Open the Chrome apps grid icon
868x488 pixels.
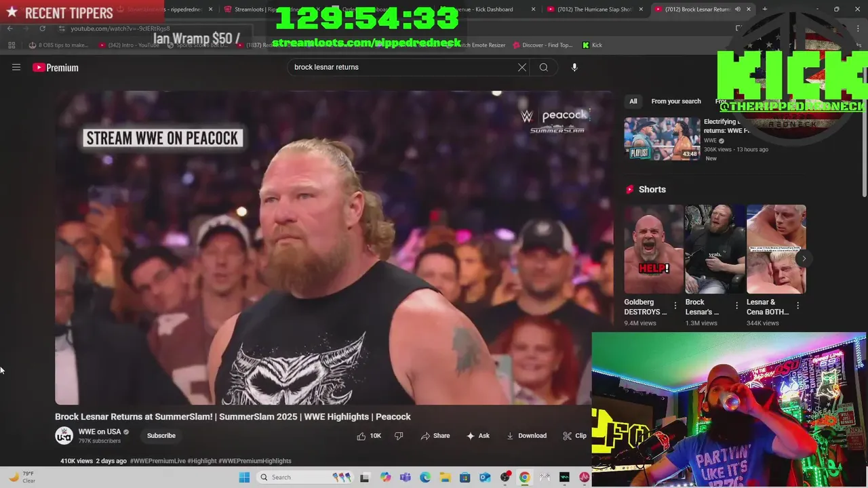(12, 45)
